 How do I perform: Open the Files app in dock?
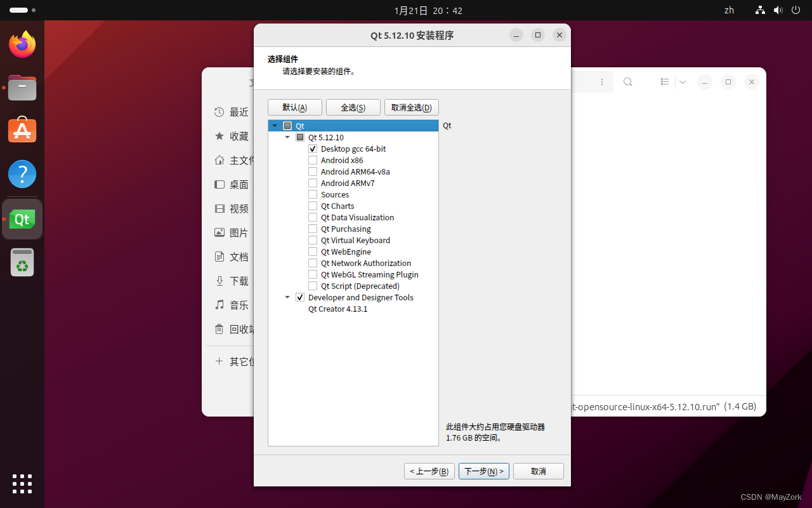[x=22, y=88]
